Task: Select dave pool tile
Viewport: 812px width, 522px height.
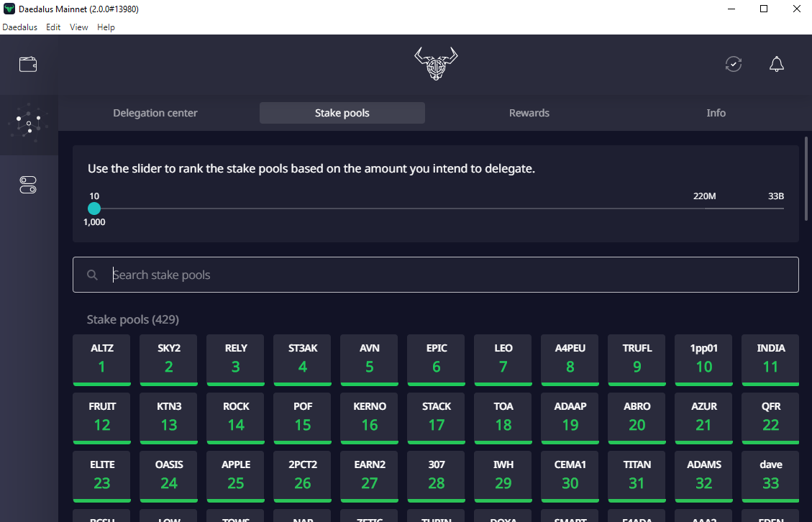Action: (x=770, y=477)
